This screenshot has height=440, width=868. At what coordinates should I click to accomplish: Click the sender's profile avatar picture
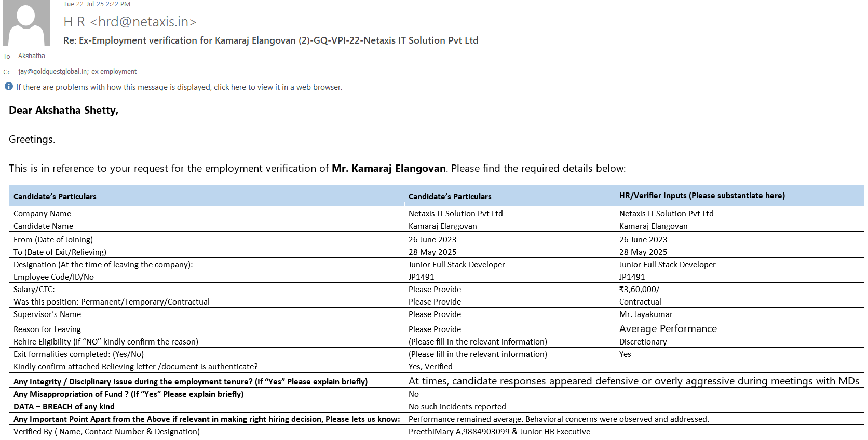[26, 23]
